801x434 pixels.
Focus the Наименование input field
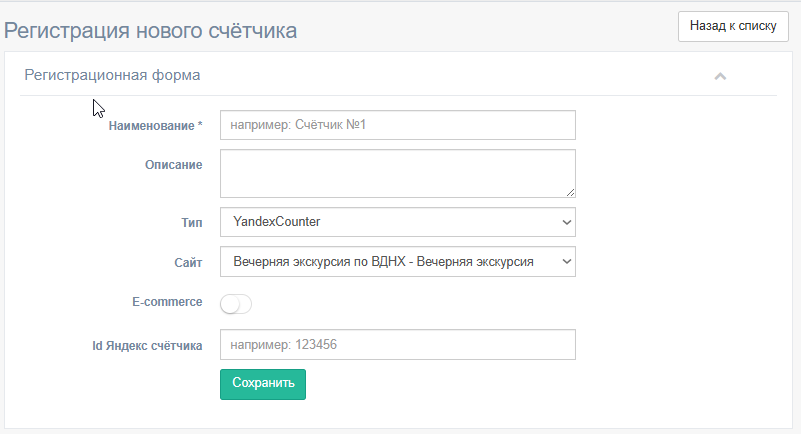(397, 125)
